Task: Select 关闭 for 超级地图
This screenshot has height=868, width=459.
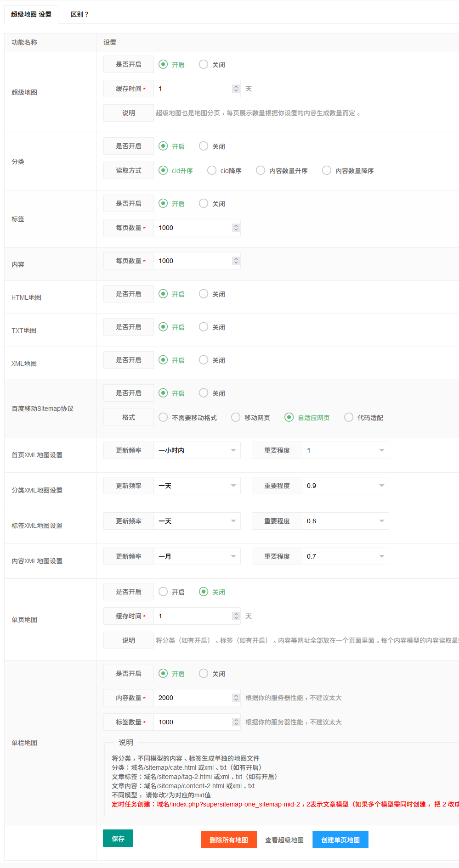Action: (204, 64)
